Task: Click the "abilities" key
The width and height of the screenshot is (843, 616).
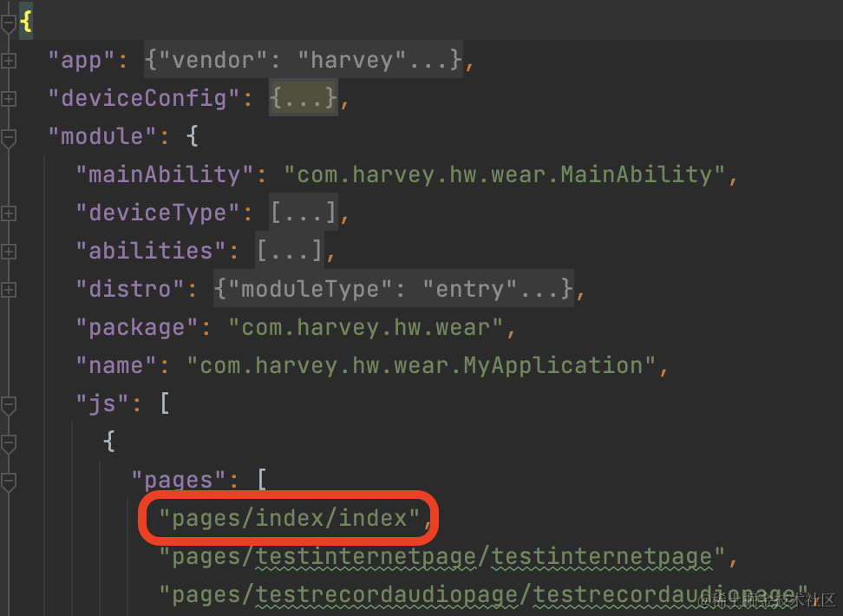Action: pos(151,251)
